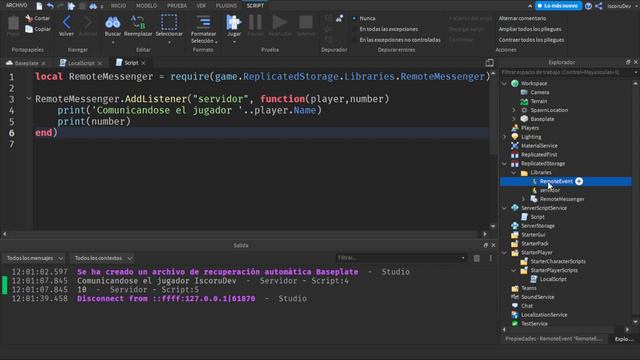Click Ampliar todos los pliegues
This screenshot has height=360, width=640.
(530, 29)
